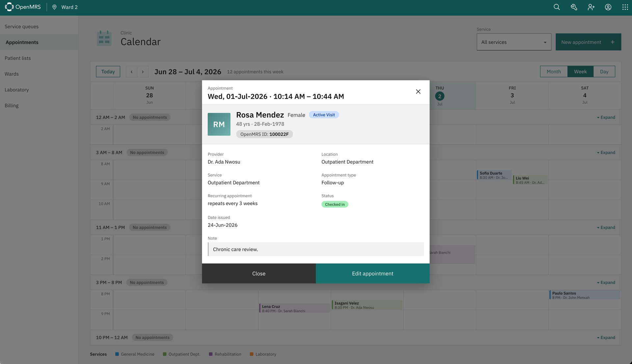Click the Clinic calendar icon
Image resolution: width=632 pixels, height=364 pixels.
[x=104, y=38]
